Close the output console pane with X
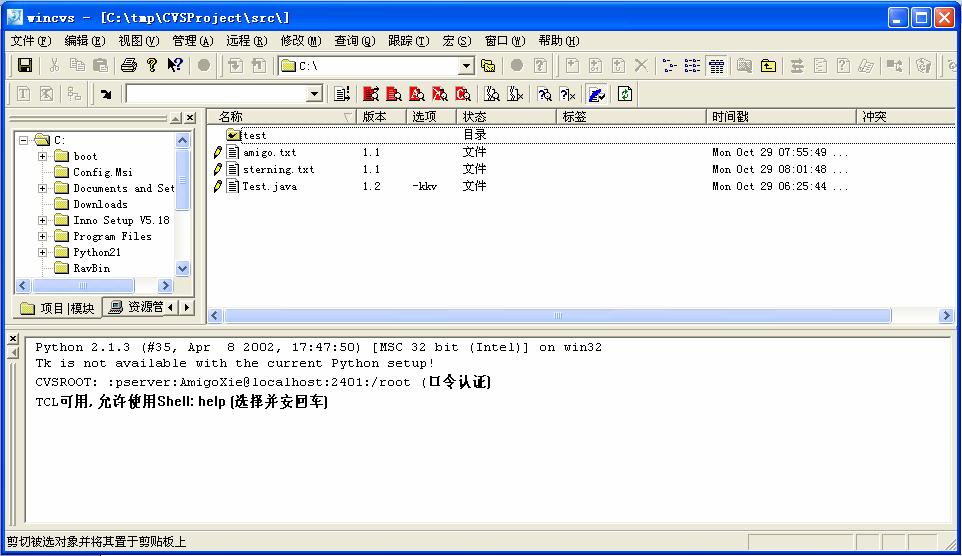 pyautogui.click(x=13, y=339)
